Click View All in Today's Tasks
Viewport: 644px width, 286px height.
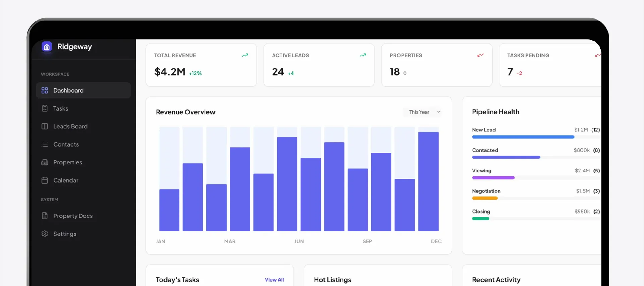click(274, 280)
